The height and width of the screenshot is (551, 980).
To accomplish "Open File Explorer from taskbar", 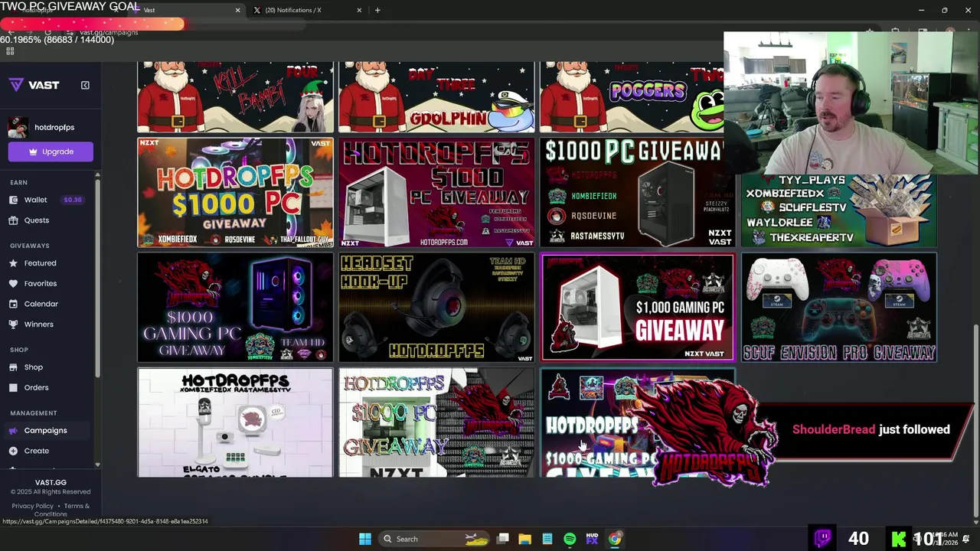I will [525, 539].
